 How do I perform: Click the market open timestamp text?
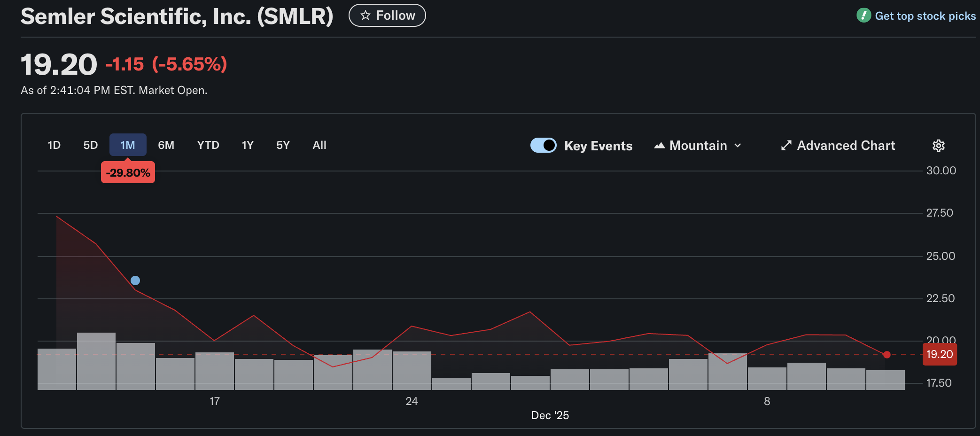point(114,90)
